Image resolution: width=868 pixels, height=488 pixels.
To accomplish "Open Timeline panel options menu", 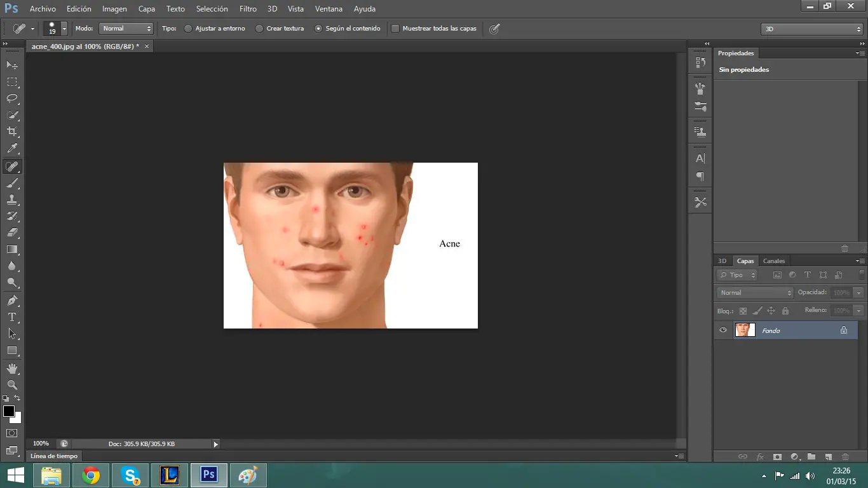I will [679, 456].
